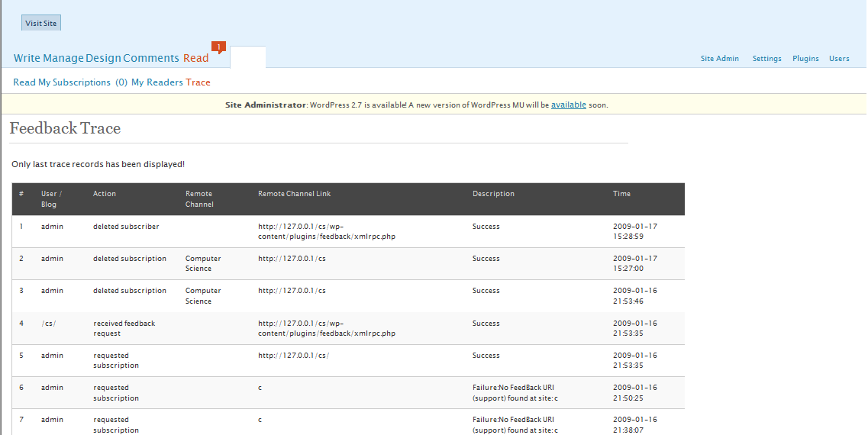
Task: Open the Design menu
Action: [x=104, y=58]
